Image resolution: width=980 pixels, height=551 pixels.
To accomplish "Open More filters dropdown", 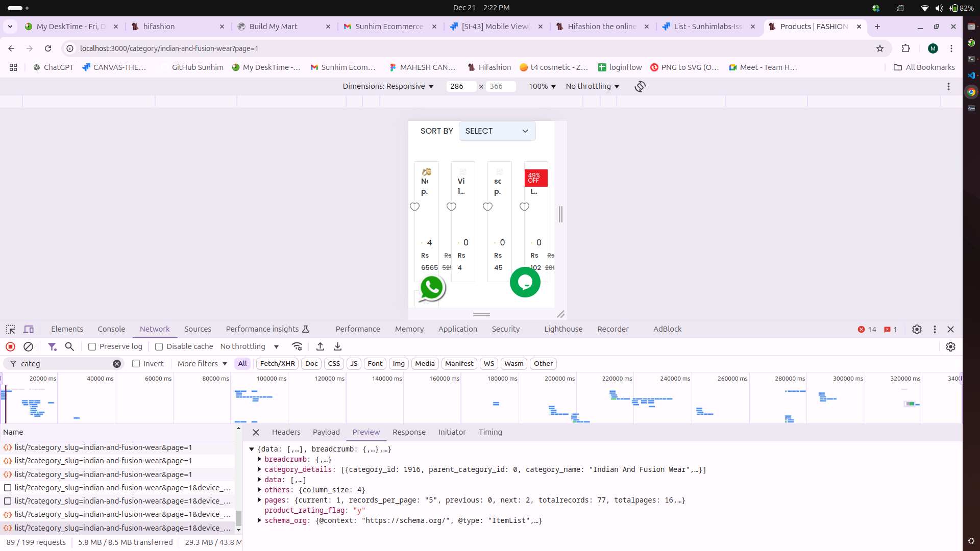I will tap(202, 364).
